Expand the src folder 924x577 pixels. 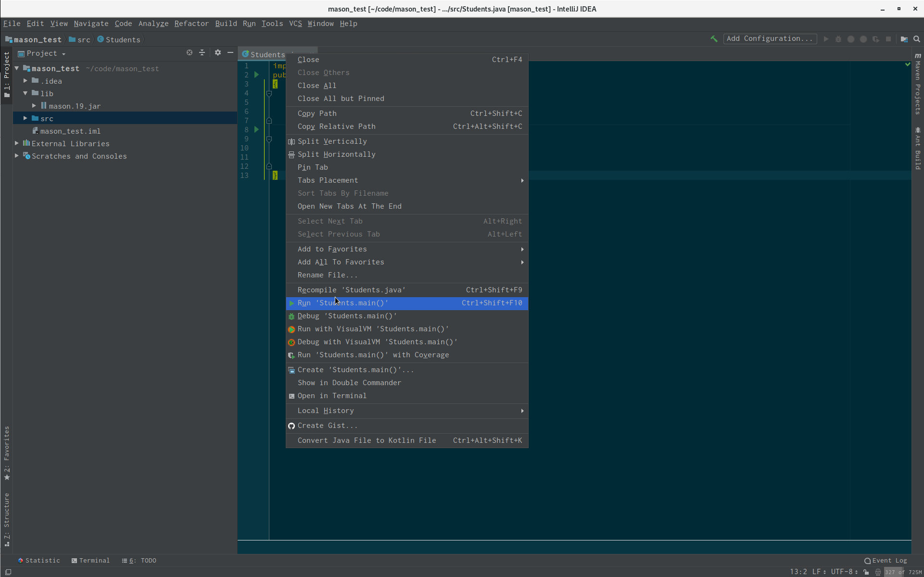[x=25, y=118]
